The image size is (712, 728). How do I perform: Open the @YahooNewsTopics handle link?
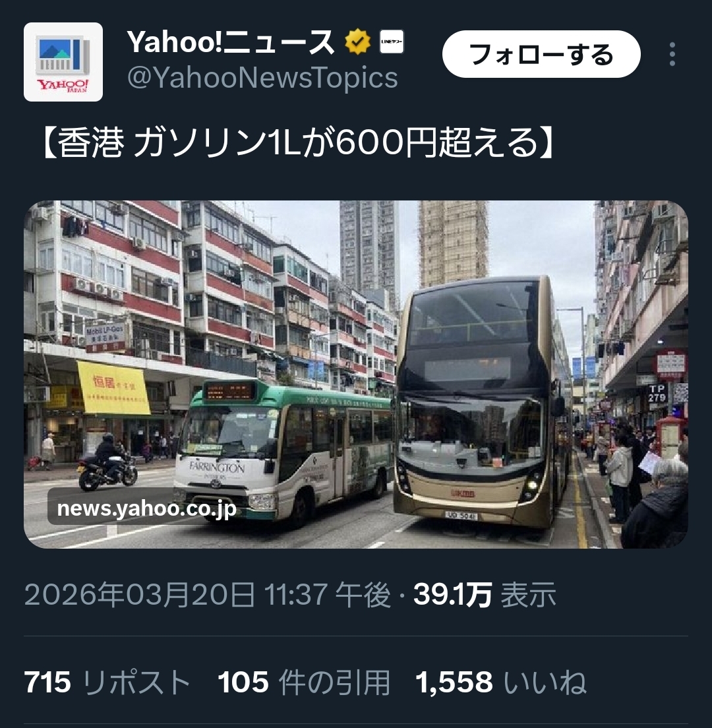(x=262, y=77)
